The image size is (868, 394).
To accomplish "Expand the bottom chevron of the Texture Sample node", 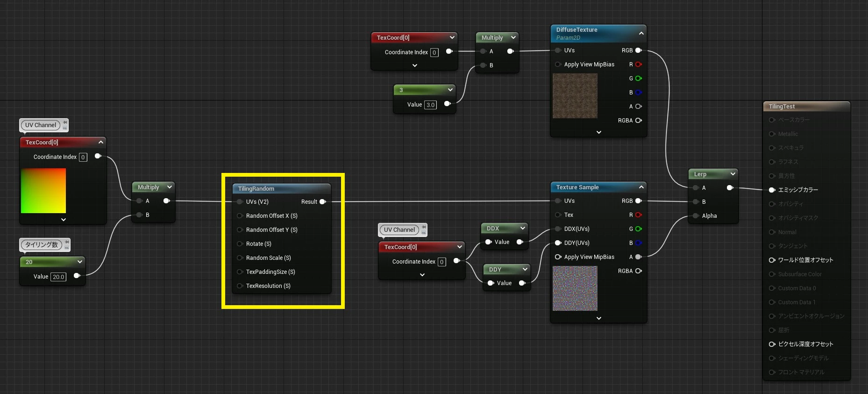I will pyautogui.click(x=599, y=318).
